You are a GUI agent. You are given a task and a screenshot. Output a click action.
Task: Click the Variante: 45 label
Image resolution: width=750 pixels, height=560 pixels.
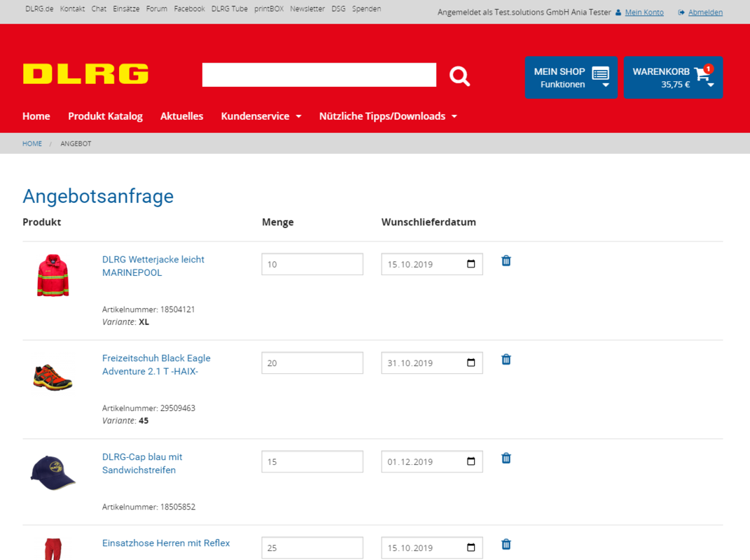click(125, 421)
